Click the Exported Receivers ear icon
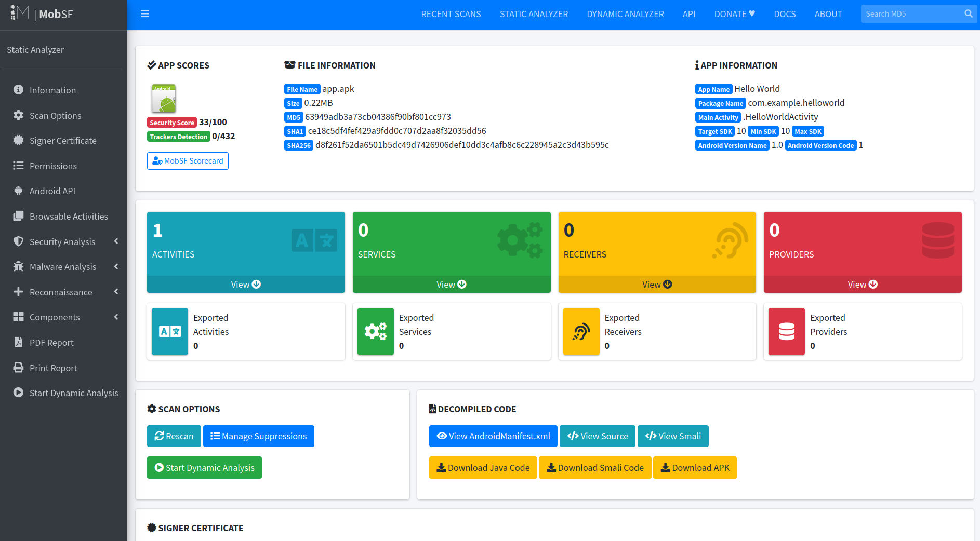The width and height of the screenshot is (980, 541). [581, 332]
